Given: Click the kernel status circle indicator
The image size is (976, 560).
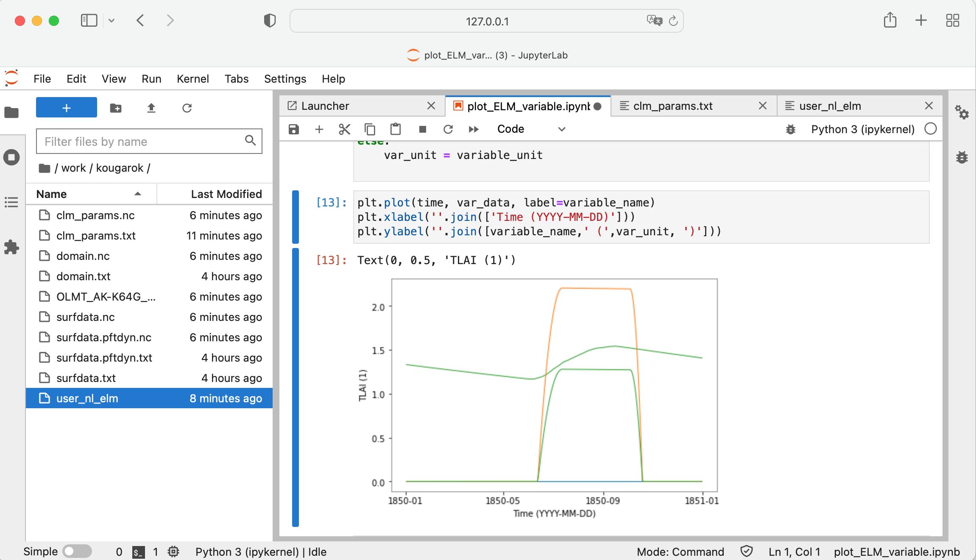Looking at the screenshot, I should click(x=931, y=129).
